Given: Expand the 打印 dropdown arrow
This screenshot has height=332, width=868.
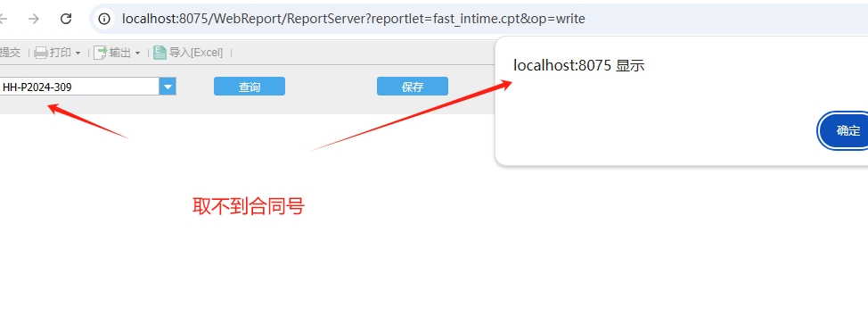Looking at the screenshot, I should [78, 54].
